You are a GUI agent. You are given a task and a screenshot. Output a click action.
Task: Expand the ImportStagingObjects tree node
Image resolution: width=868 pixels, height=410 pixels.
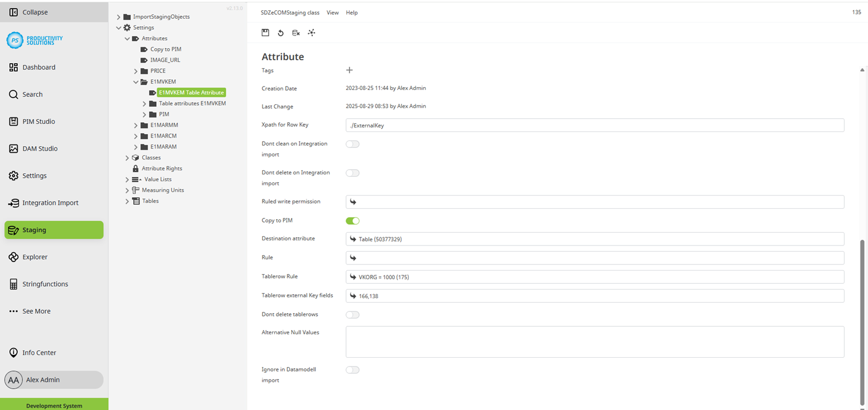click(119, 17)
